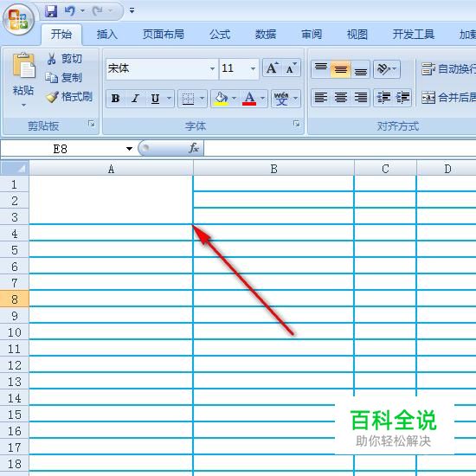Screen dimensions: 476x476
Task: Toggle bold formatting
Action: tap(115, 99)
